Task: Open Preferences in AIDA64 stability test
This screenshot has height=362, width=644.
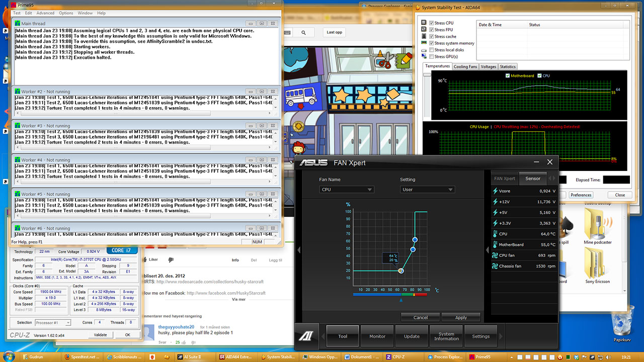Action: point(581,195)
